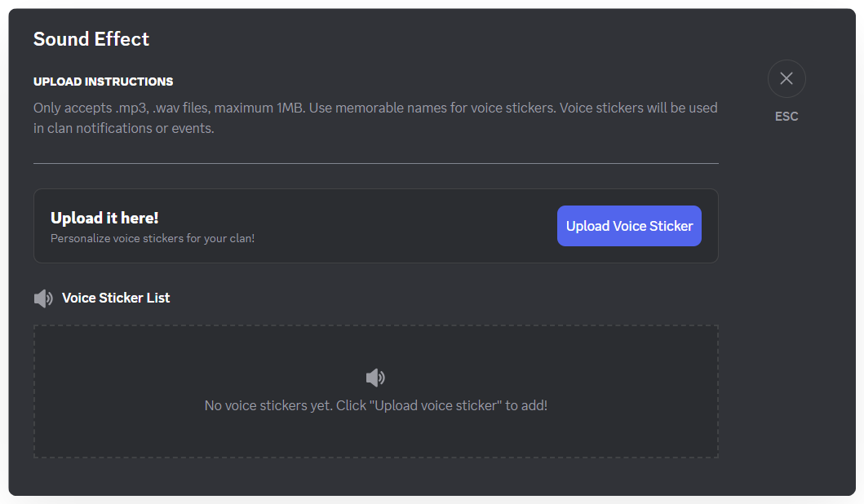Click "Personalize voice stickers for your clan!" text
The image size is (864, 504).
[153, 239]
